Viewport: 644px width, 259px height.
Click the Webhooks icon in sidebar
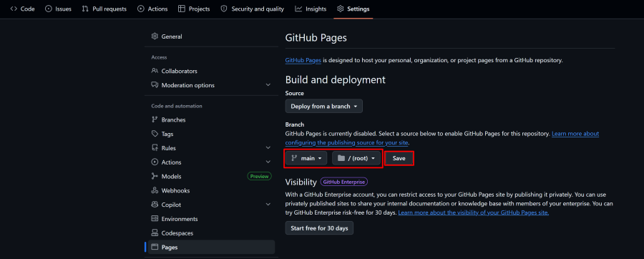click(155, 190)
